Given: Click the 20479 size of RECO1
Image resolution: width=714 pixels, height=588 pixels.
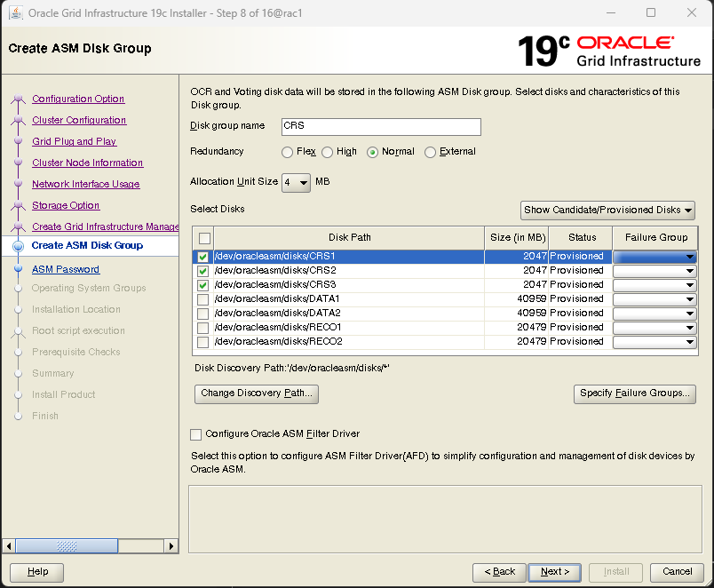Looking at the screenshot, I should [x=531, y=328].
